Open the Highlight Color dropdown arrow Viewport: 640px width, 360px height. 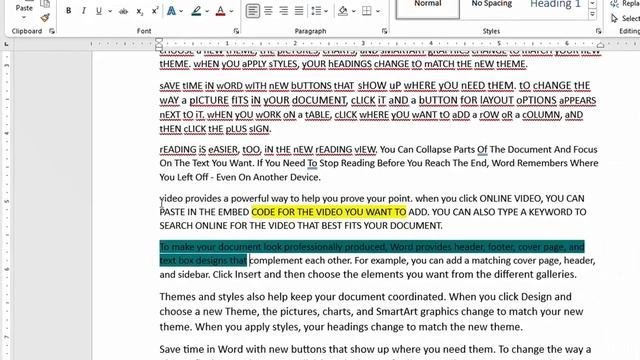(x=207, y=11)
